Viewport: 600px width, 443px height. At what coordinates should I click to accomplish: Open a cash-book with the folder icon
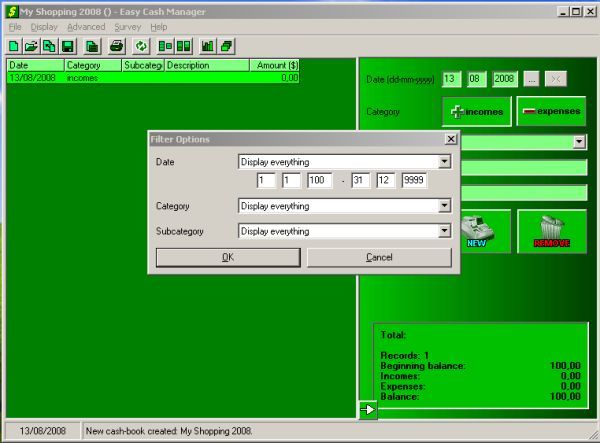(x=31, y=46)
